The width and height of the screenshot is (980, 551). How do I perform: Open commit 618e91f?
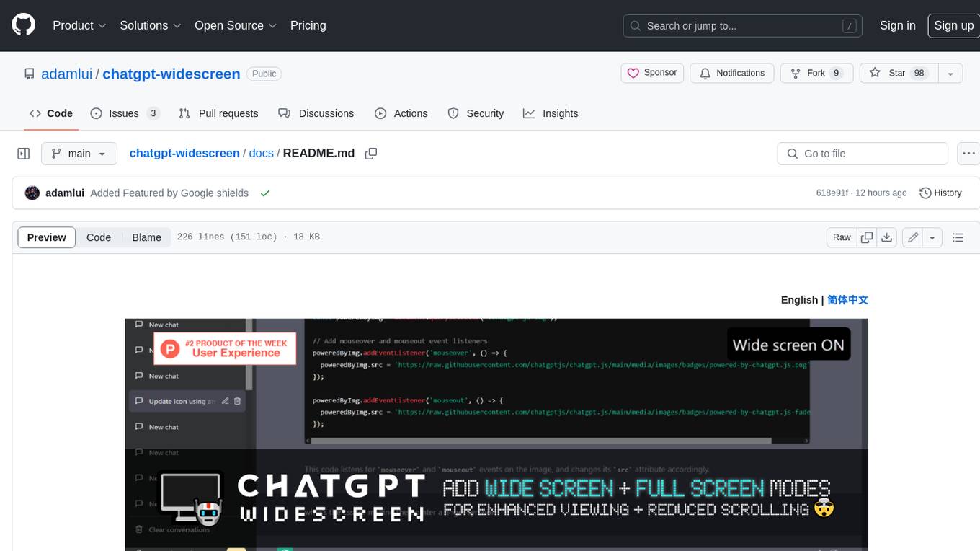(x=832, y=193)
